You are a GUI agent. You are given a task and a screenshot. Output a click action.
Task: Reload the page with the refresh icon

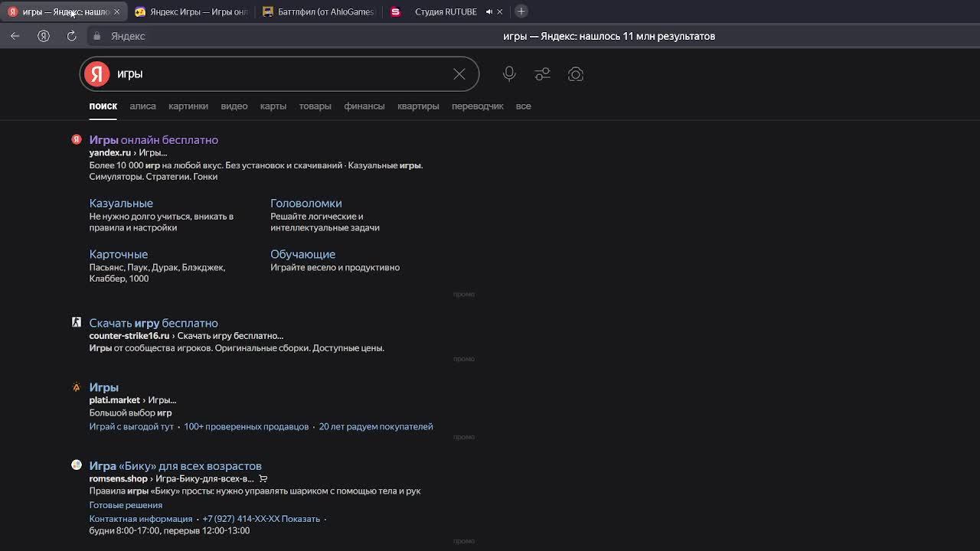pyautogui.click(x=71, y=36)
